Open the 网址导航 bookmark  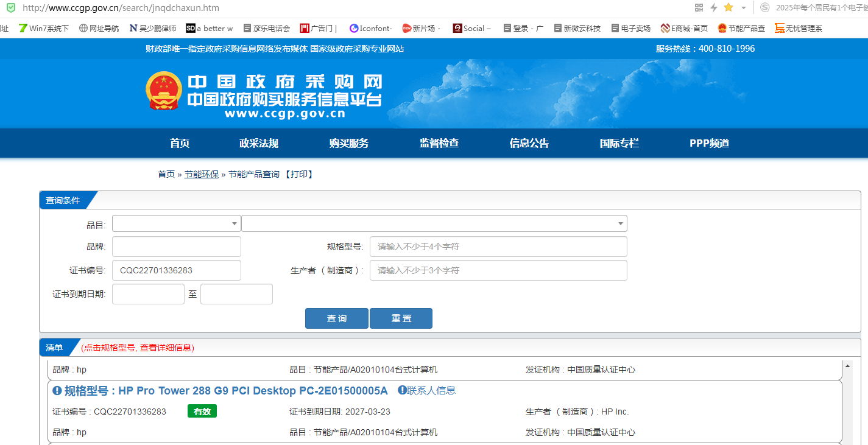point(99,28)
